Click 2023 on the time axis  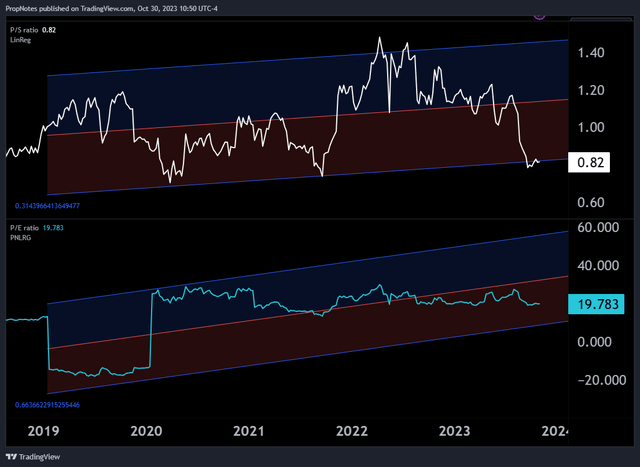pos(454,430)
